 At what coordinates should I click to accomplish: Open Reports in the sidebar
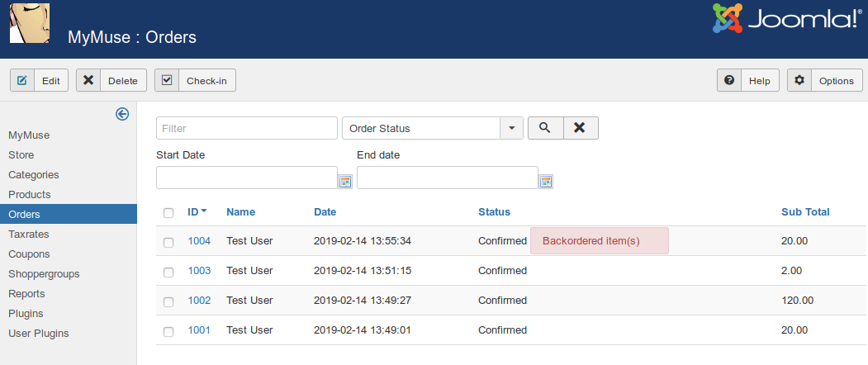(x=26, y=293)
